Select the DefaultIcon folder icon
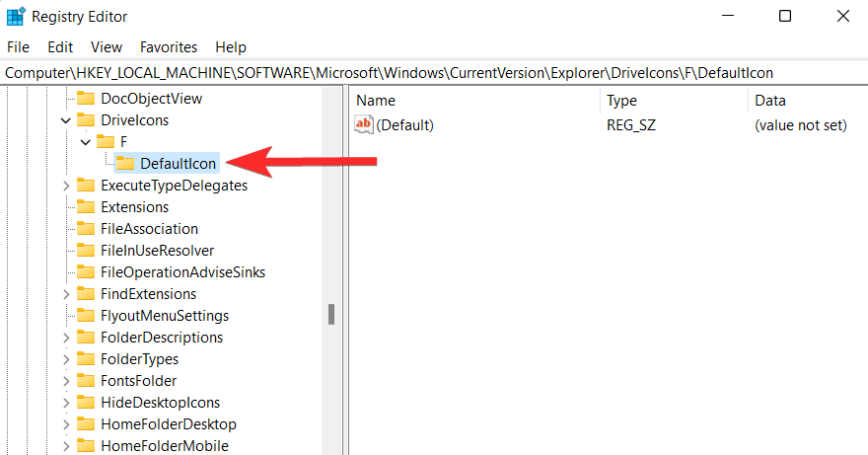Screen dimensions: 868x455 [125, 164]
